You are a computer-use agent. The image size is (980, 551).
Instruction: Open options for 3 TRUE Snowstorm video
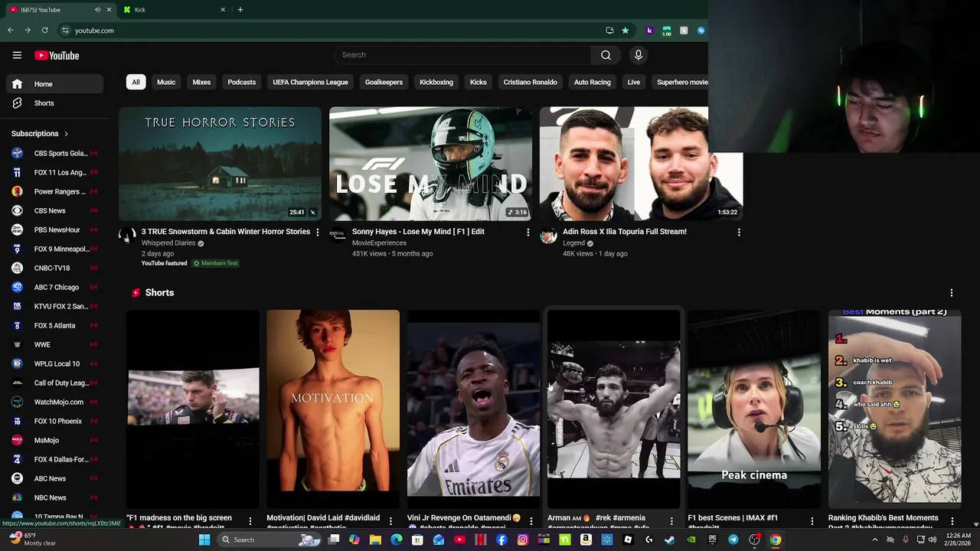[317, 232]
